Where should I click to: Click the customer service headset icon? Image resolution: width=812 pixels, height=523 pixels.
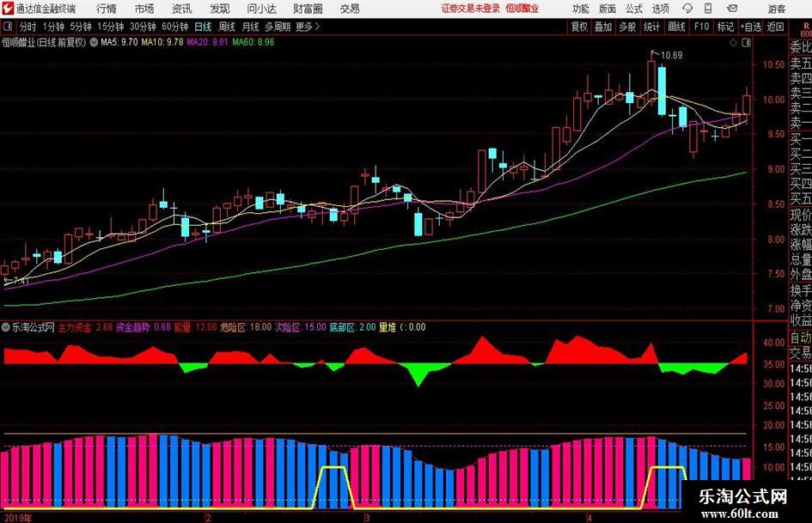[687, 9]
